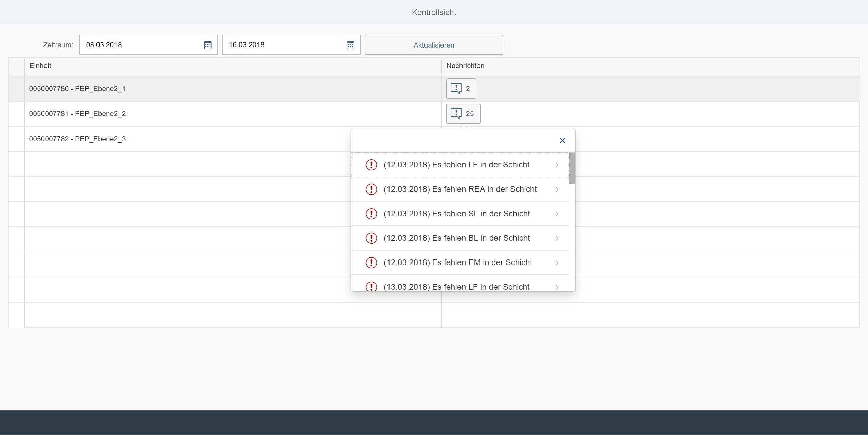This screenshot has width=868, height=435.
Task: Close the message popover with X
Action: 562,140
